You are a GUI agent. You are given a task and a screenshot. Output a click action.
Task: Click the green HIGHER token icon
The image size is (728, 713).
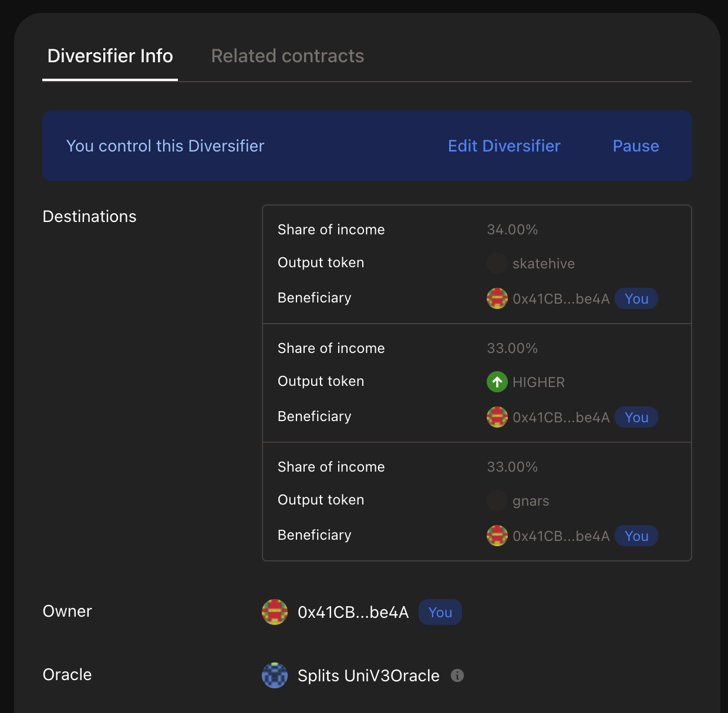[497, 382]
